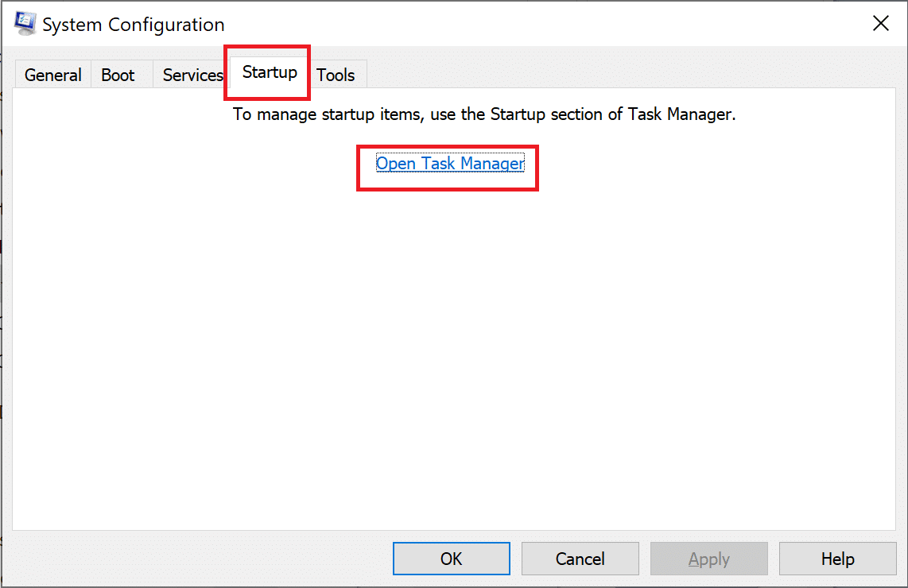The height and width of the screenshot is (588, 908).
Task: Switch to the General tab
Action: [52, 75]
